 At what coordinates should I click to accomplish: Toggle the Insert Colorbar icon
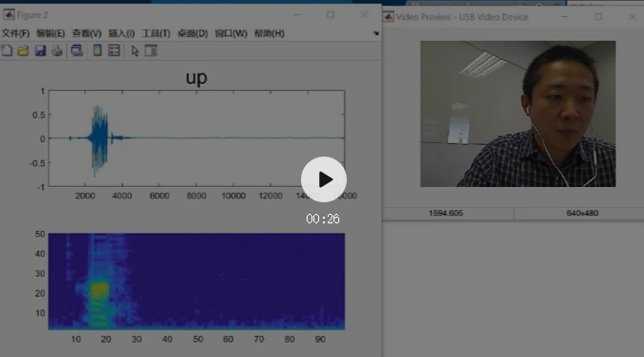pyautogui.click(x=97, y=51)
